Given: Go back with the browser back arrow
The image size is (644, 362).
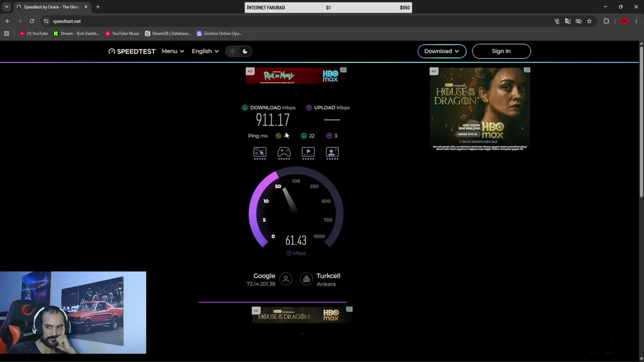Looking at the screenshot, I should (x=8, y=21).
